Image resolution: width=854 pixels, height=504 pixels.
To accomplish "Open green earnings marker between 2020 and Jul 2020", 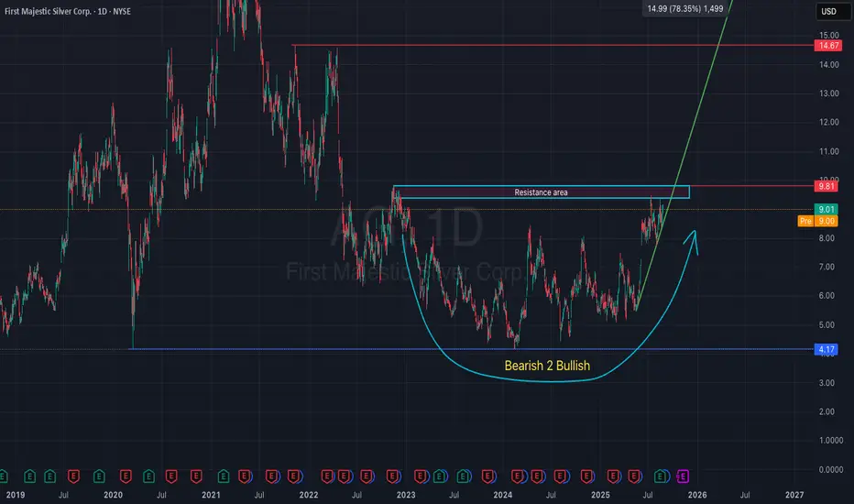I will point(148,477).
